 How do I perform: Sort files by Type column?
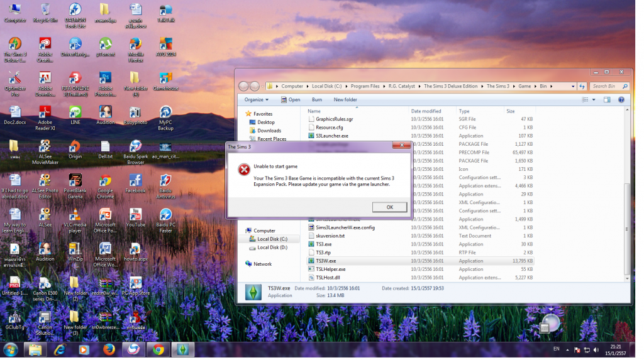480,111
